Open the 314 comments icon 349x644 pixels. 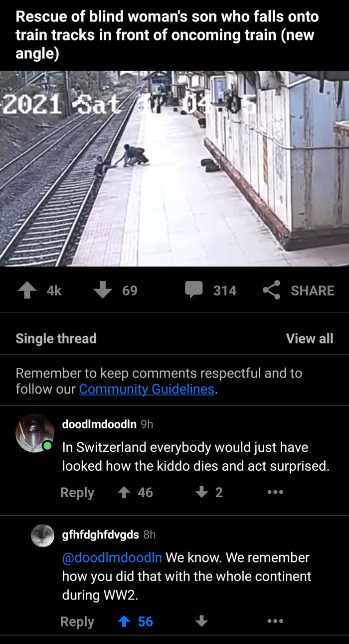click(x=194, y=291)
